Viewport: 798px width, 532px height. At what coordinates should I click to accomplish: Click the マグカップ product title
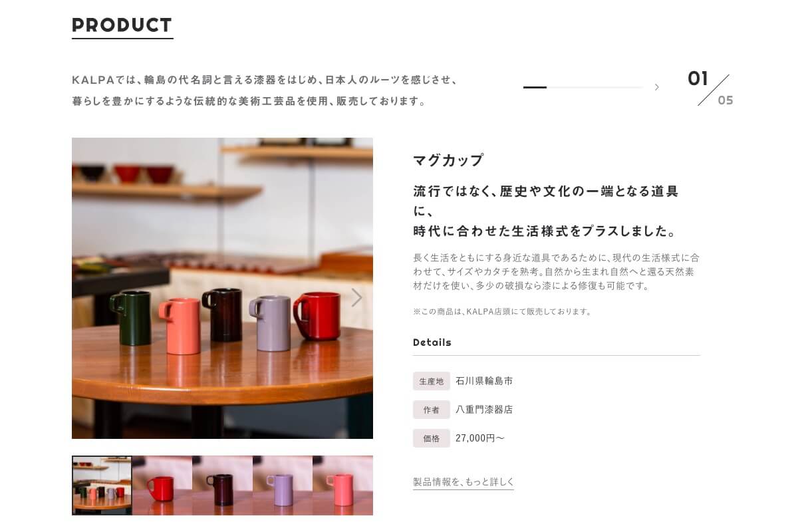(448, 160)
